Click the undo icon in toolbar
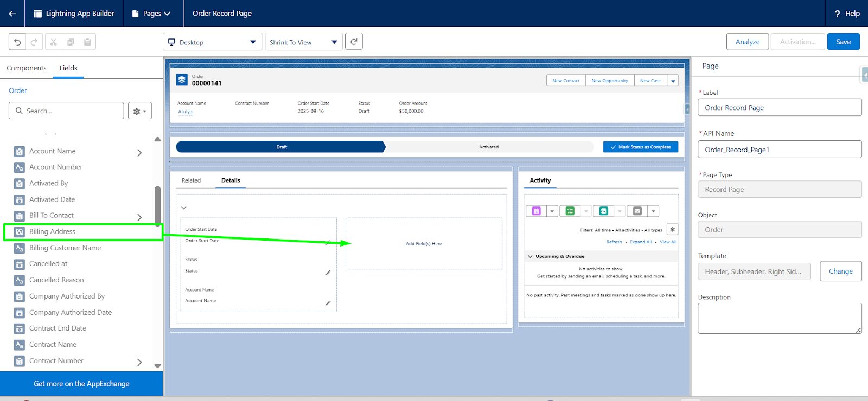 pos(17,42)
